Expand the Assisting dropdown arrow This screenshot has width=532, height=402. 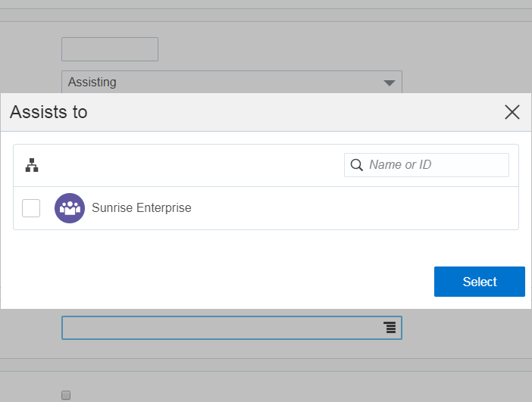[x=390, y=83]
